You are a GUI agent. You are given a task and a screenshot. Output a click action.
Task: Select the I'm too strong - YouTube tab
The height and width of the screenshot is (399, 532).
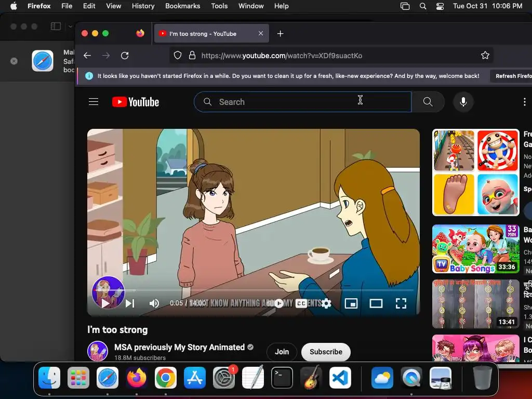pyautogui.click(x=211, y=33)
